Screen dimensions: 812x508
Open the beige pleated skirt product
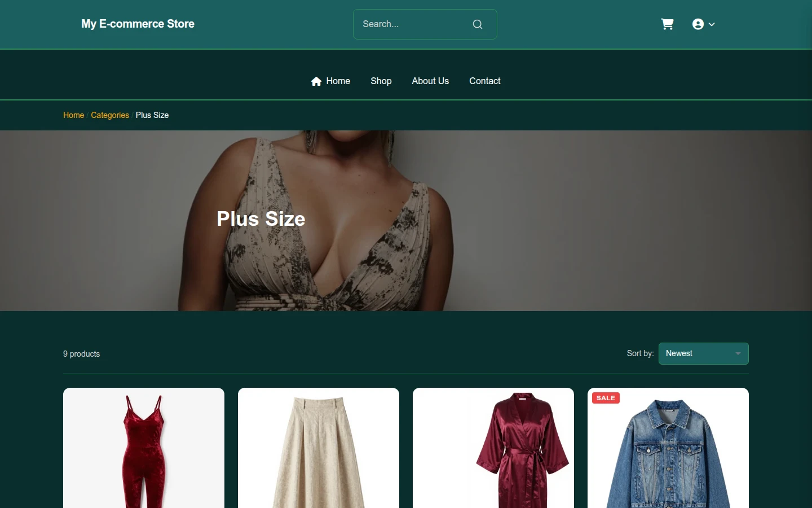319,448
